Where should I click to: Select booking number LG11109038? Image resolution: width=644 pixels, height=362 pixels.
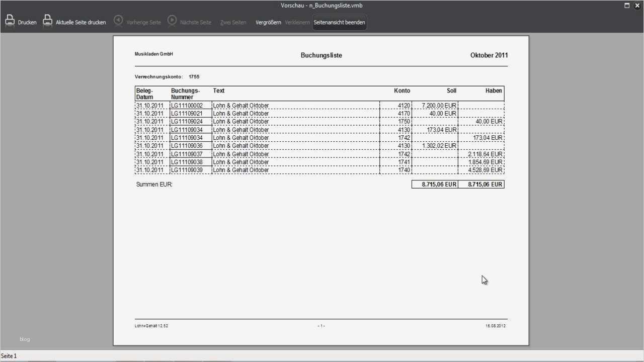click(x=187, y=162)
